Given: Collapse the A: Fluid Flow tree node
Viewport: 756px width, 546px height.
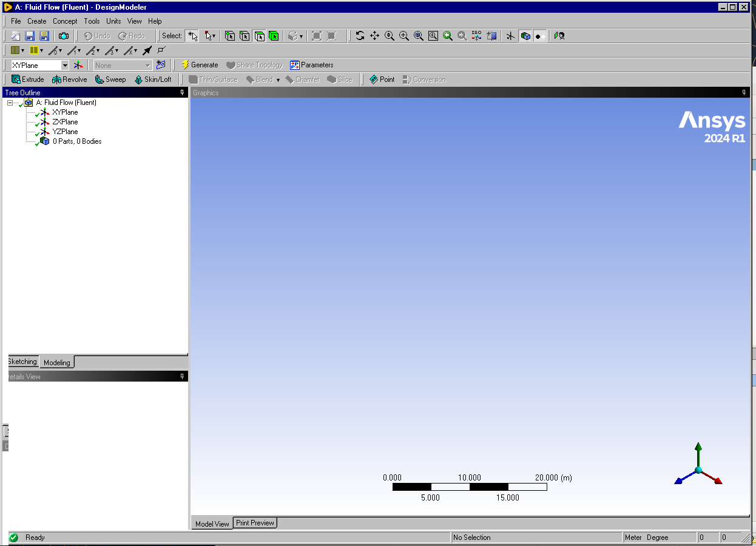Looking at the screenshot, I should click(x=10, y=103).
